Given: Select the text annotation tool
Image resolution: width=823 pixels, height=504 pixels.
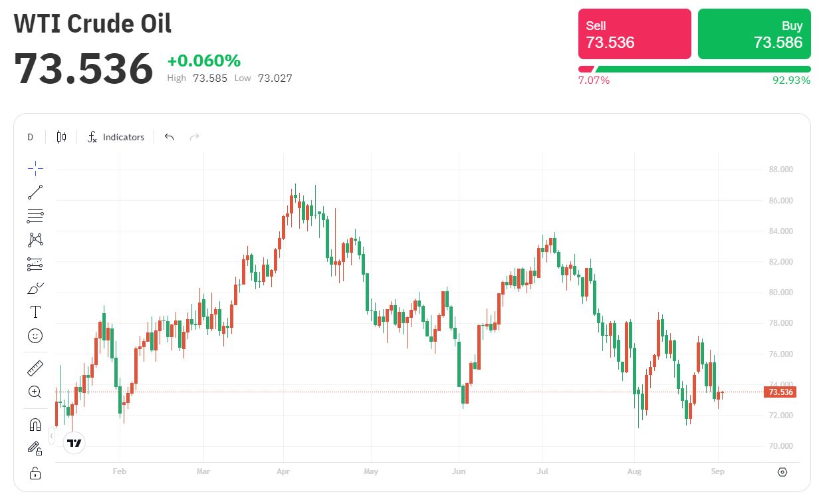Looking at the screenshot, I should [x=35, y=312].
